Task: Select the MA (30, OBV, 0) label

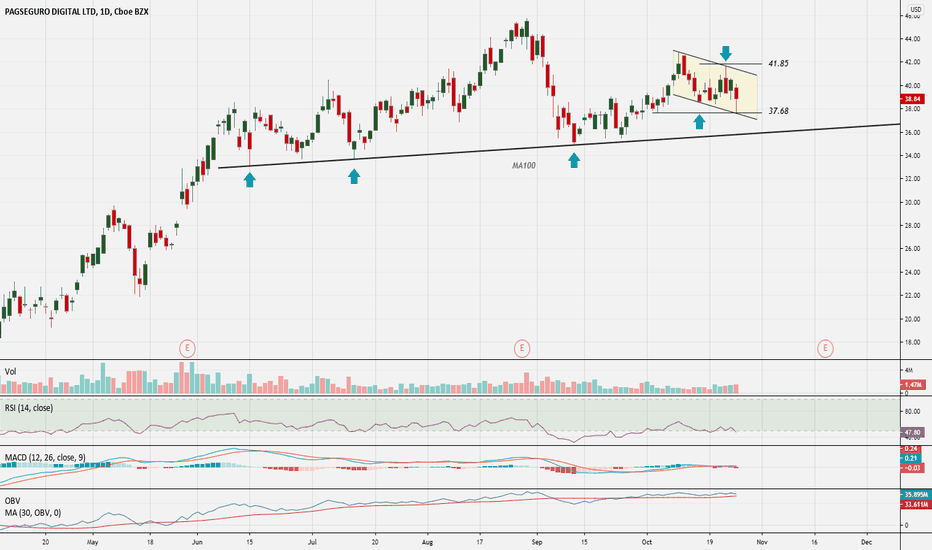Action: (x=33, y=513)
